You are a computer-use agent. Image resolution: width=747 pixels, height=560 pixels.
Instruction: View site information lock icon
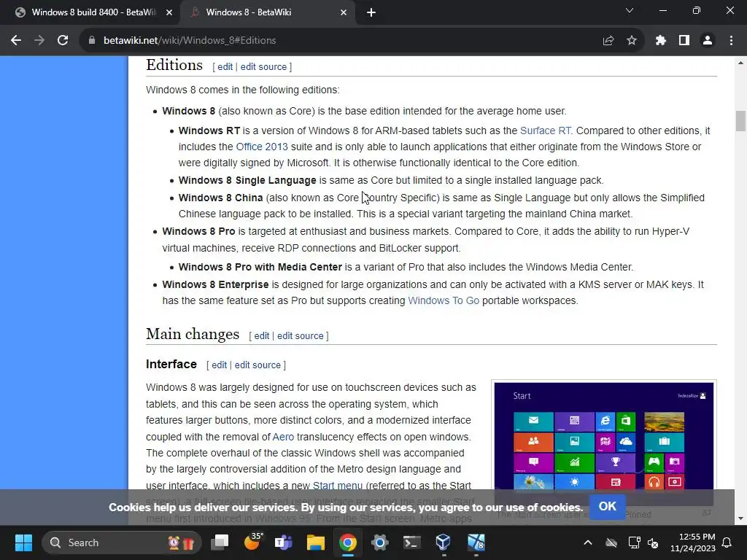tap(92, 41)
